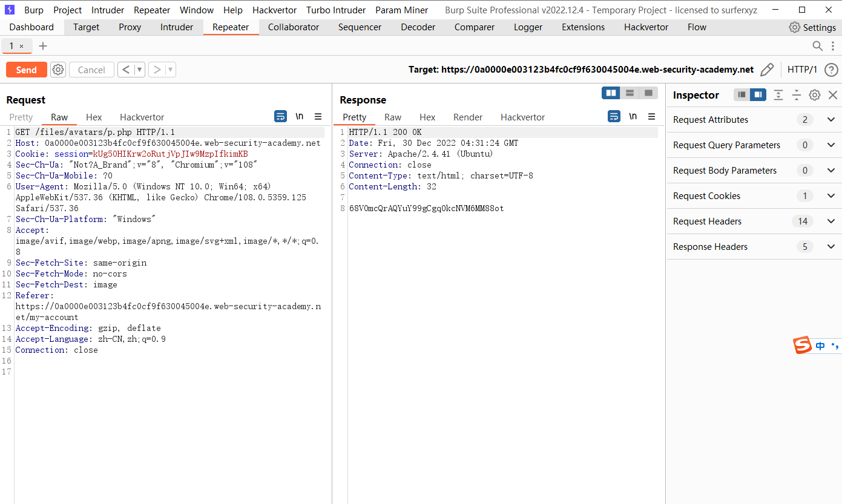Open Request pane hamburger menu

tap(318, 116)
